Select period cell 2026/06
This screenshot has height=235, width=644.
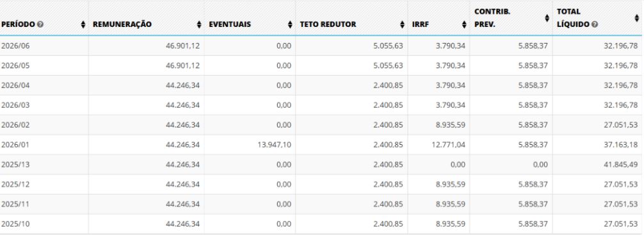(15, 46)
